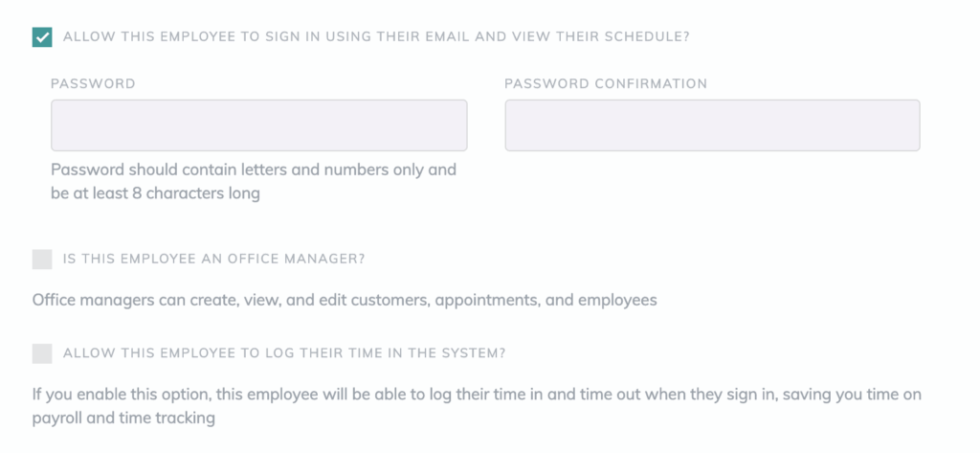The image size is (980, 453).
Task: Click the 'be at least 8 characters long' text
Action: (x=156, y=193)
